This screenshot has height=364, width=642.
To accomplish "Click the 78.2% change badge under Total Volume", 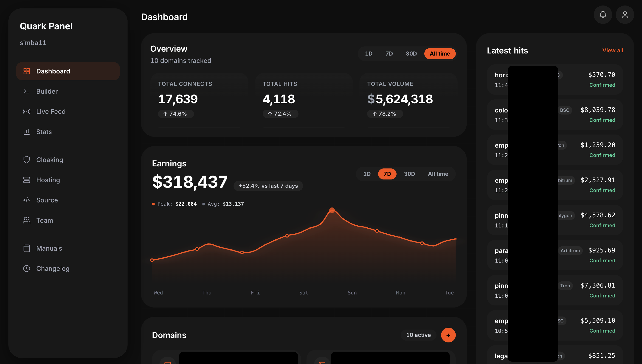I will click(x=385, y=114).
